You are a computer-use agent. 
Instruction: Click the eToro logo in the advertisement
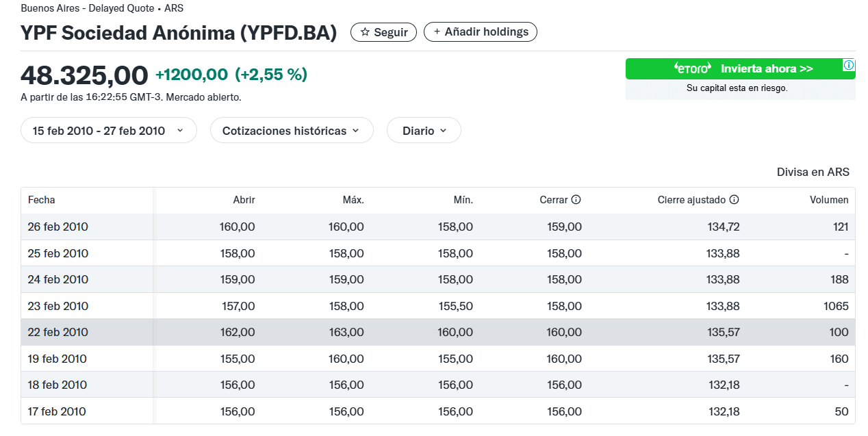tap(691, 68)
